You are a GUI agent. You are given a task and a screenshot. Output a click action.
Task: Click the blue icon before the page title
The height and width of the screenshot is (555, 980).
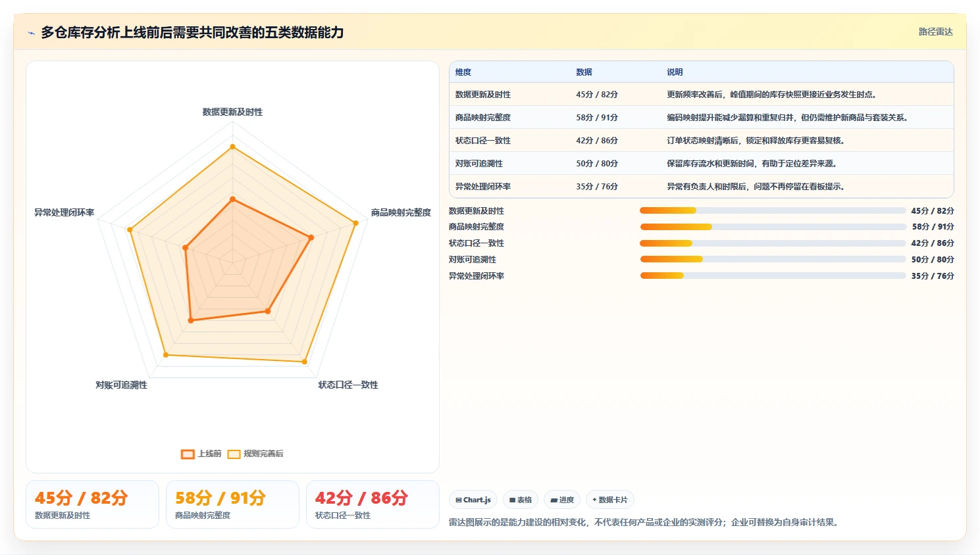click(x=31, y=33)
